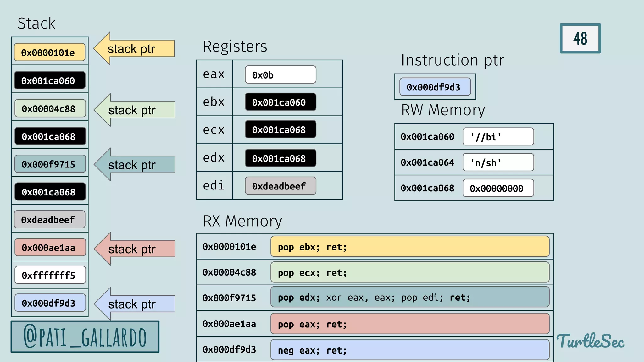644x362 pixels.
Task: Click the TurtleSec logo
Action: click(x=590, y=341)
